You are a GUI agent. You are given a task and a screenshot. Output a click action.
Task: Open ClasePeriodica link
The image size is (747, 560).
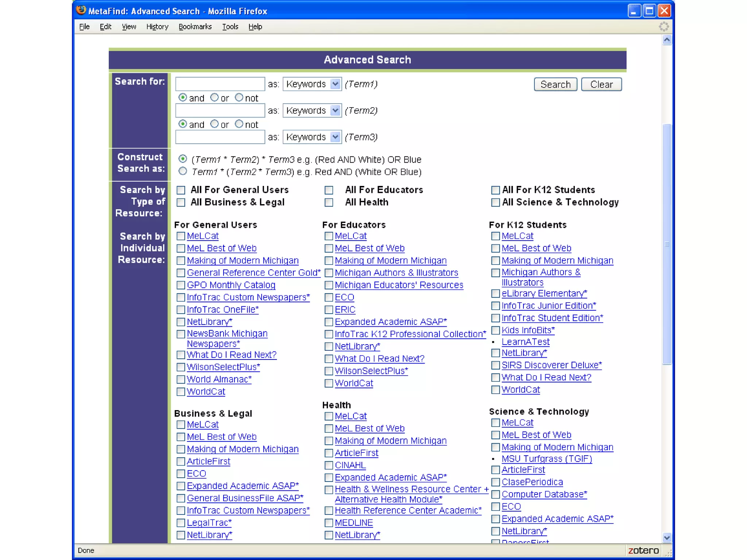click(532, 482)
